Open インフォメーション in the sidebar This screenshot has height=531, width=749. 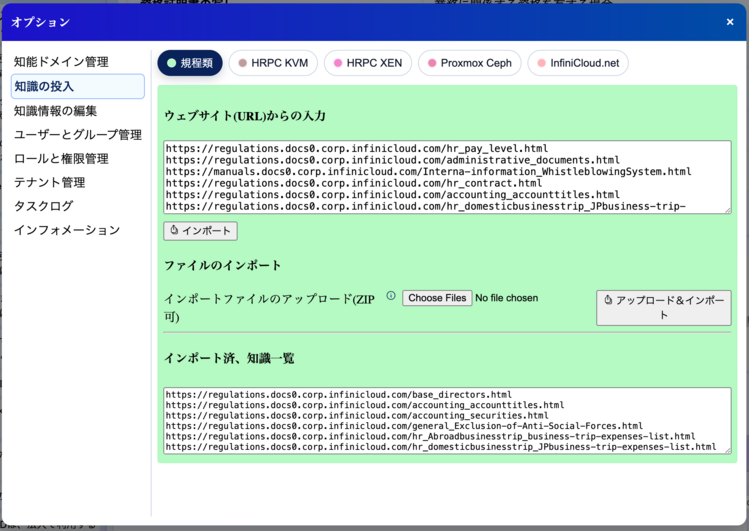point(66,231)
